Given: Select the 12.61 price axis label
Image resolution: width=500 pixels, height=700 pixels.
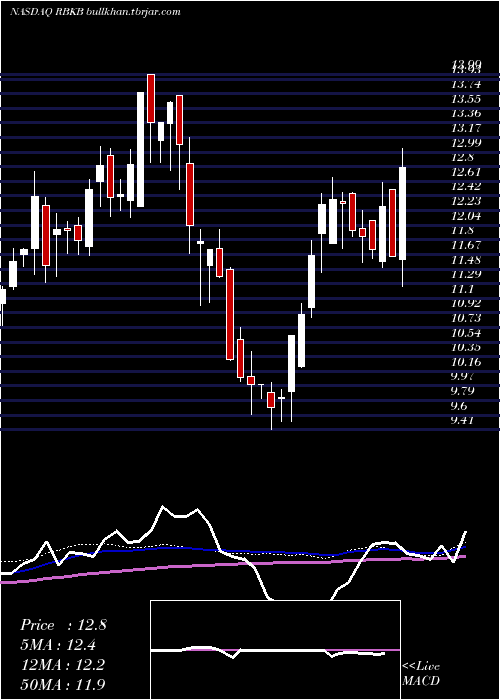Looking at the screenshot, I should pyautogui.click(x=466, y=172).
